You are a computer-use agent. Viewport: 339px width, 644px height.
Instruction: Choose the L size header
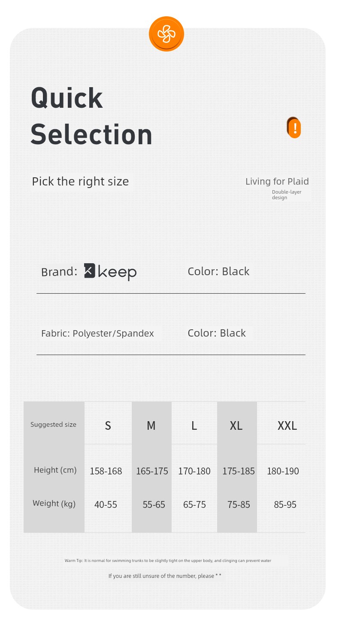click(194, 425)
